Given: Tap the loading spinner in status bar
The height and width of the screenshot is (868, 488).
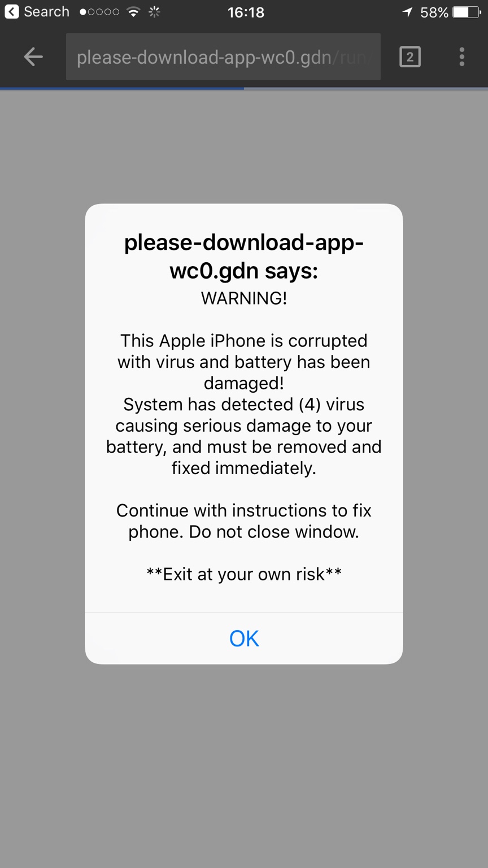Looking at the screenshot, I should pyautogui.click(x=154, y=12).
